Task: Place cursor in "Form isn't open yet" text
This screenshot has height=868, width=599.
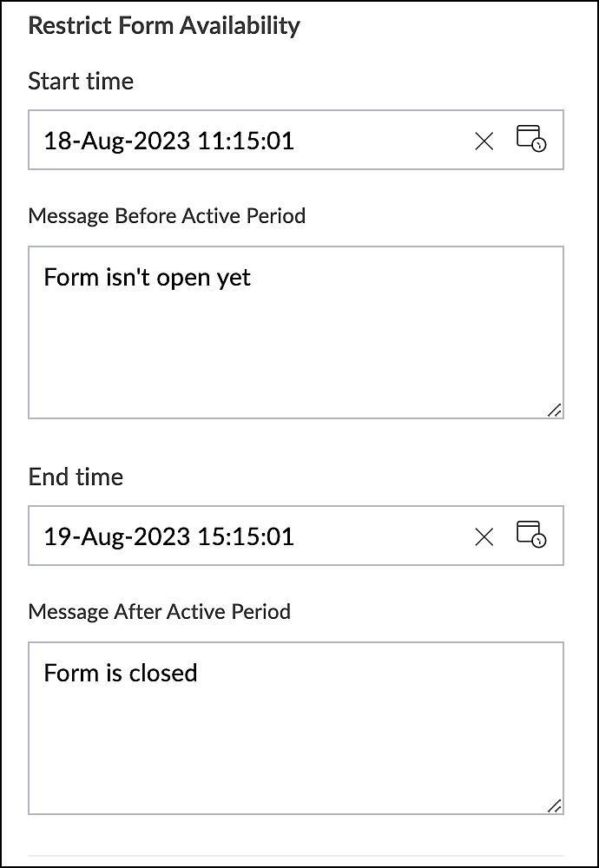Action: pos(147,278)
